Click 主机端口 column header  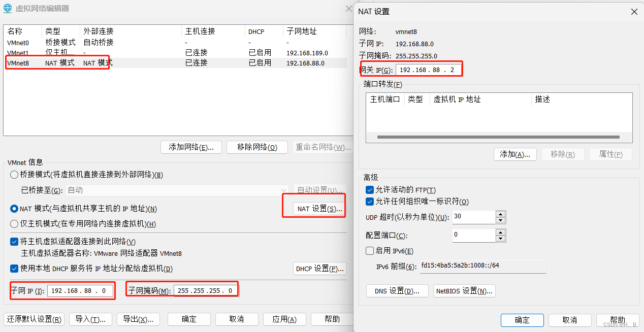(x=385, y=99)
